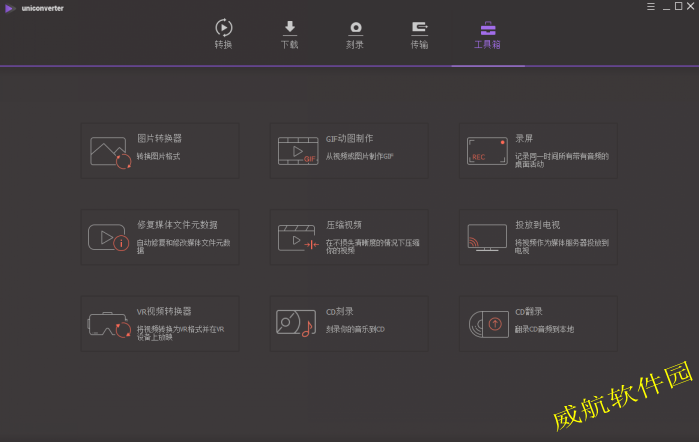Select the 传输 transfer tab
Screen dimensions: 699x442
click(x=420, y=34)
